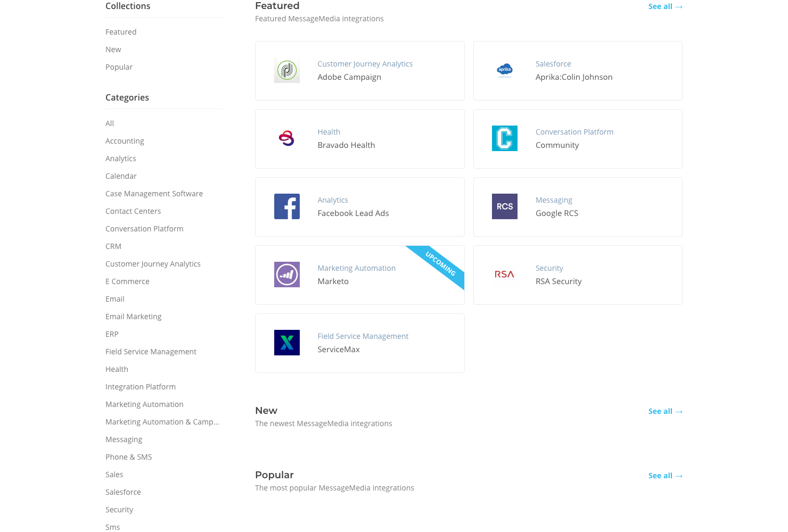
Task: Filter by Accounting category
Action: (125, 141)
